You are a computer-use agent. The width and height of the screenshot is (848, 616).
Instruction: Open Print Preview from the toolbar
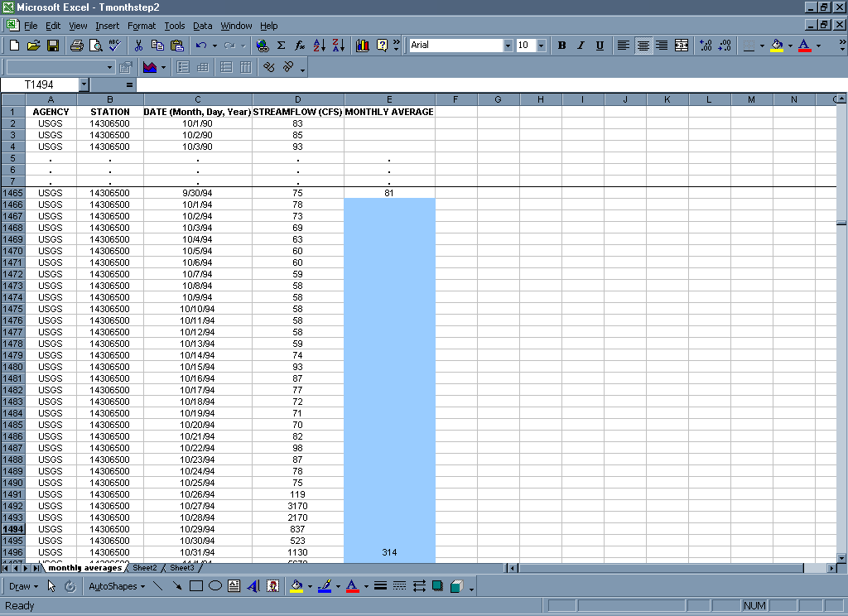[95, 46]
